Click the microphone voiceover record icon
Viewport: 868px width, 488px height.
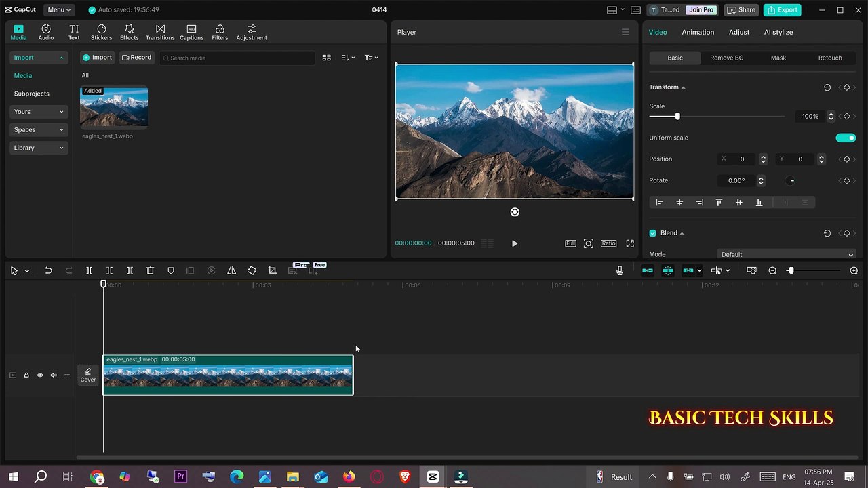point(619,270)
